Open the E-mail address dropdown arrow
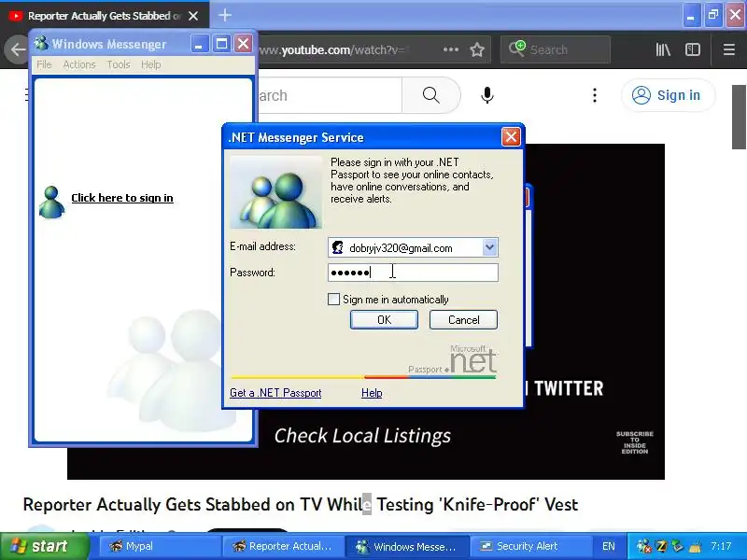Screen dimensions: 747x560 [489, 247]
